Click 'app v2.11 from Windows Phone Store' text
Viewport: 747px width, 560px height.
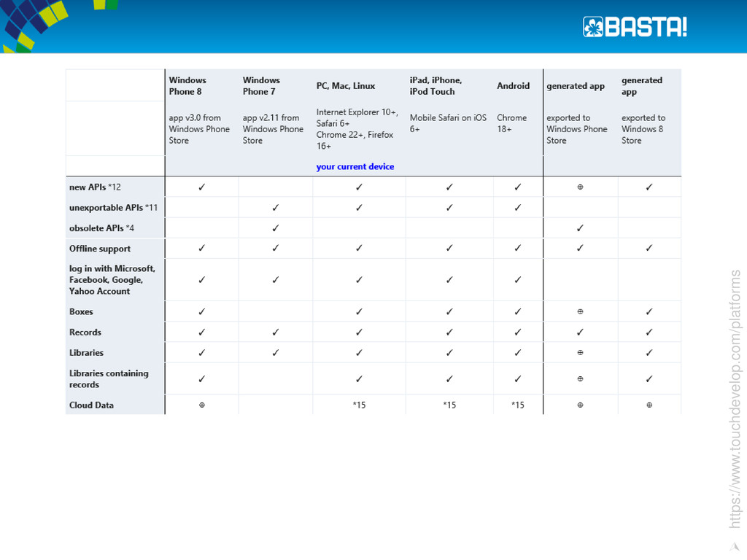(x=273, y=129)
